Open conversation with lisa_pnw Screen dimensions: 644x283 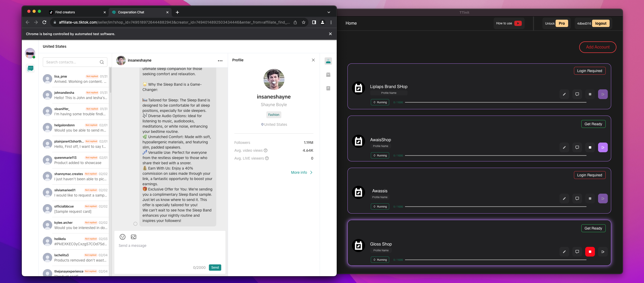pyautogui.click(x=75, y=79)
